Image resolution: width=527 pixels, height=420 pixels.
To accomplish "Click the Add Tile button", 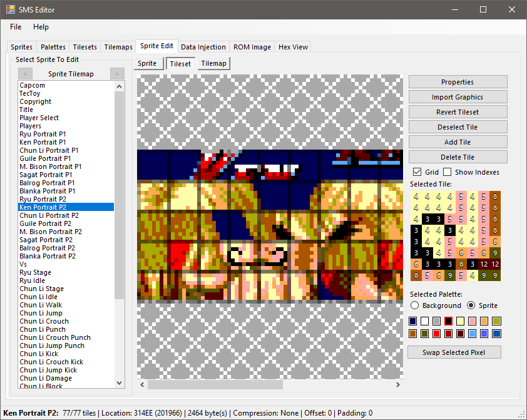I will click(458, 142).
